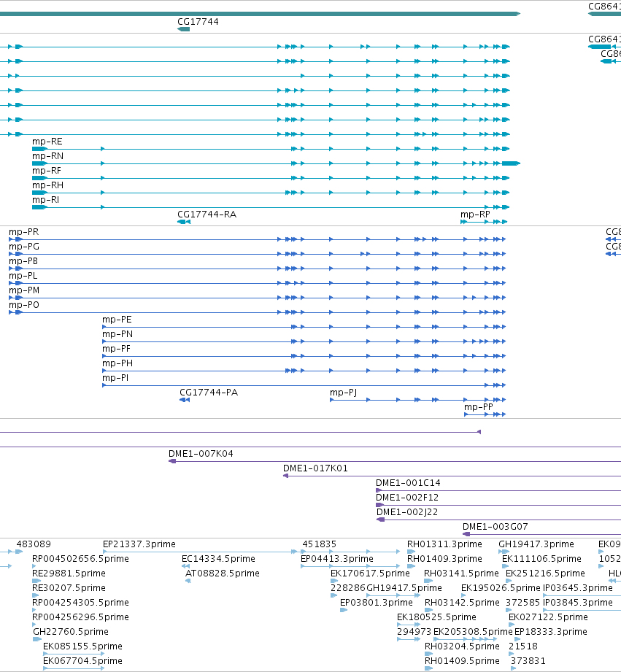
Task: Select the mp-PN CDS label
Action: tap(117, 334)
